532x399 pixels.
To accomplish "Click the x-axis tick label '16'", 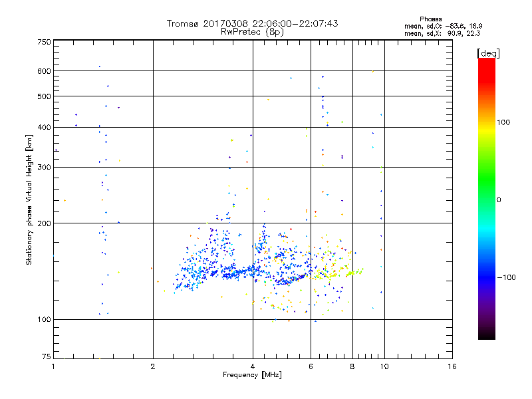I will [452, 366].
